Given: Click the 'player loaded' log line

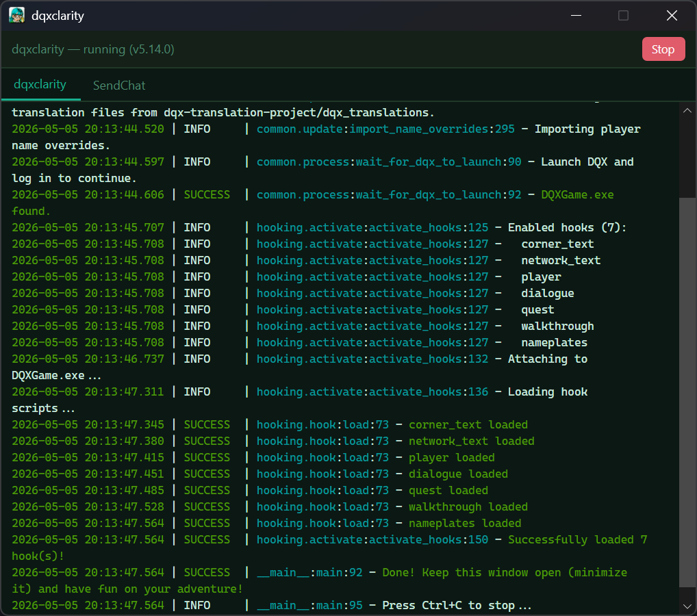Looking at the screenshot, I should click(452, 458).
